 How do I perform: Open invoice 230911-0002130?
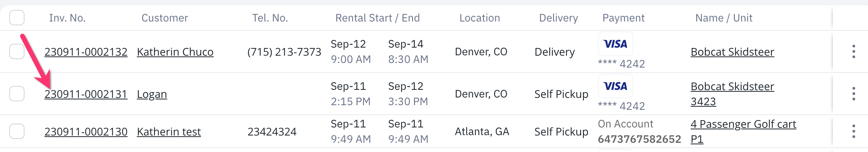coord(86,132)
